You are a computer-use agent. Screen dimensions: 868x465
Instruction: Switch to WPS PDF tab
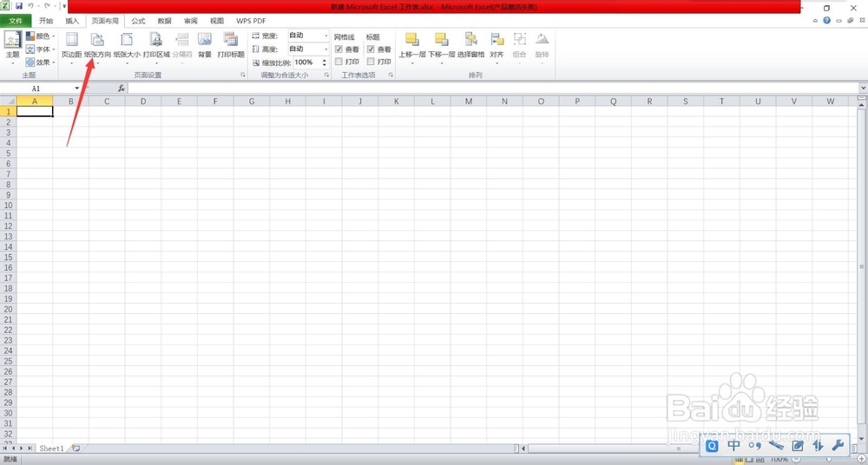click(251, 21)
